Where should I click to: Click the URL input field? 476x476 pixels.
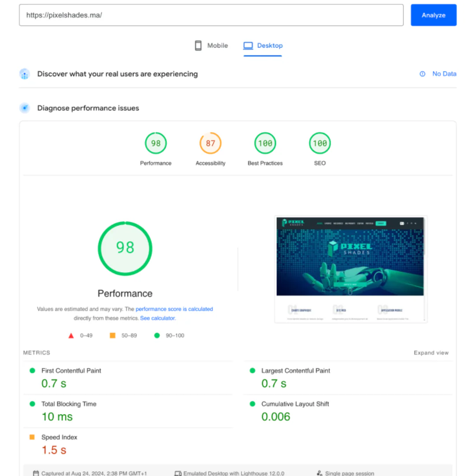coord(211,15)
